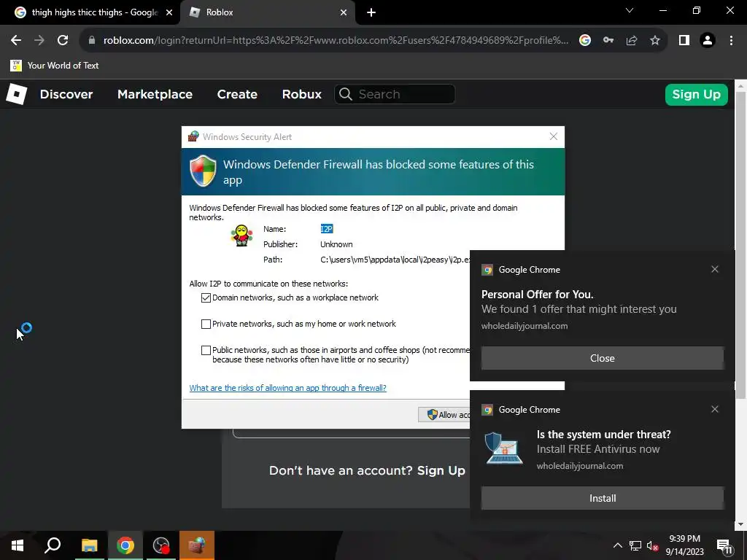This screenshot has width=747, height=560.
Task: Go back using Chrome's back arrow
Action: pyautogui.click(x=16, y=41)
